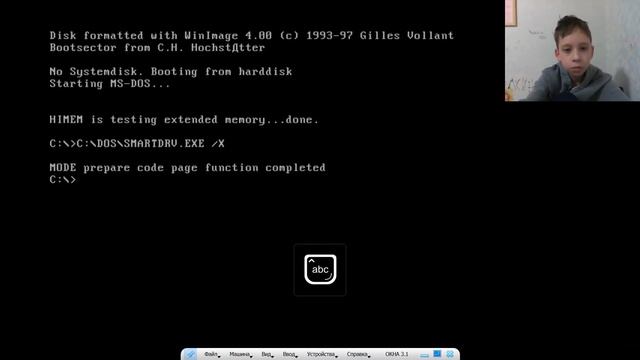Open the Ввод menu

coord(289,354)
